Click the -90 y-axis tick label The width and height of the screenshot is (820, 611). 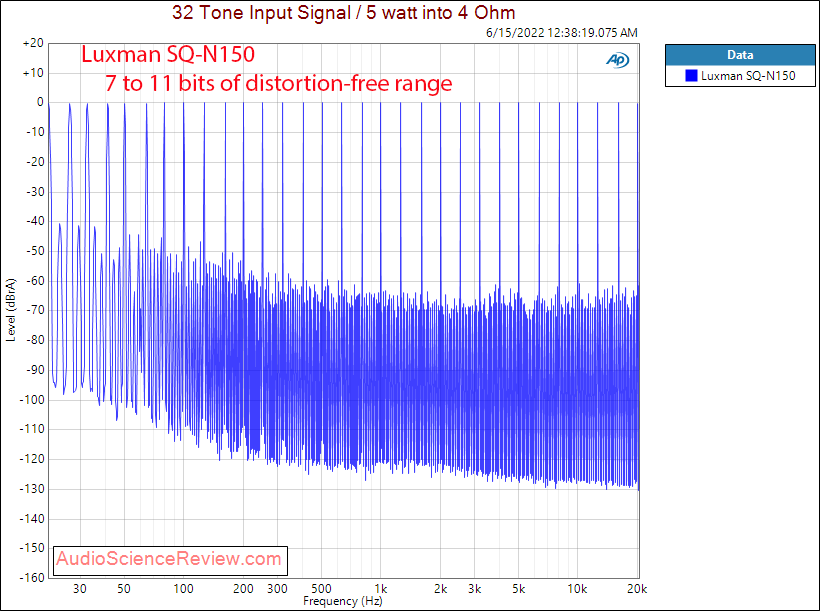click(x=35, y=370)
